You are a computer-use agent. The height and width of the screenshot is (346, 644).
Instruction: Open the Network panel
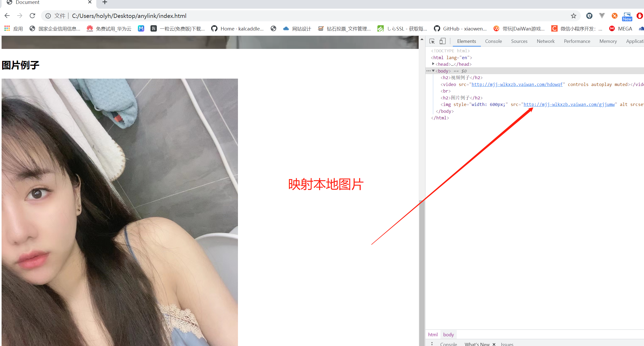click(x=546, y=41)
